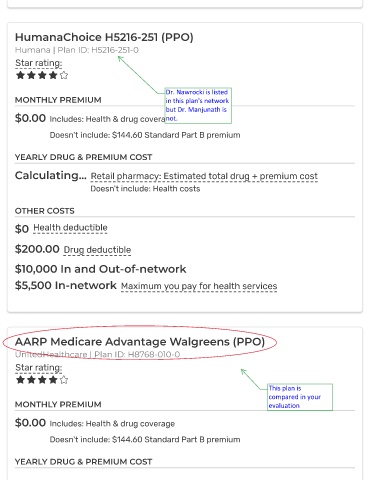This screenshot has width=370, height=480.
Task: Click the empty fifth star on AARP rating
Action: pos(64,380)
